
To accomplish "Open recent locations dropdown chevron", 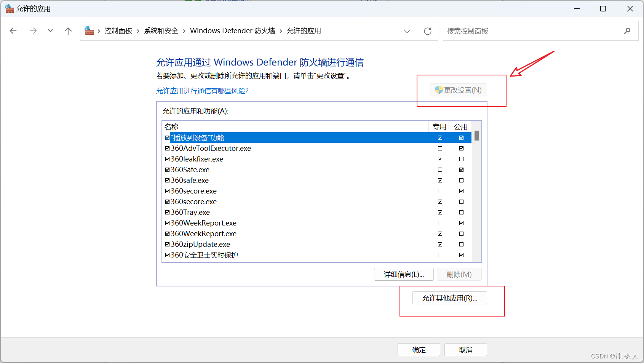I will click(x=50, y=31).
